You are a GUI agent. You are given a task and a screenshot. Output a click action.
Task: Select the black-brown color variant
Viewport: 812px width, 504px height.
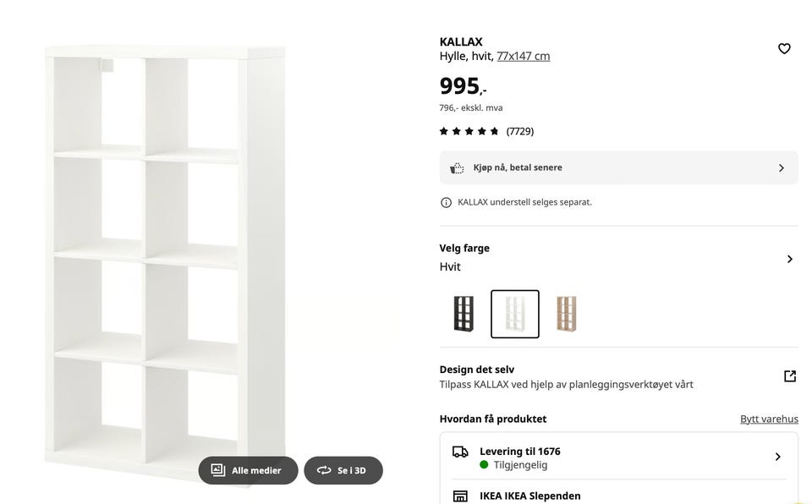464,314
